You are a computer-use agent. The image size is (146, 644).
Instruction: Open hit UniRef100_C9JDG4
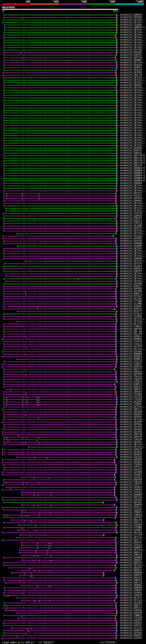(131, 25)
